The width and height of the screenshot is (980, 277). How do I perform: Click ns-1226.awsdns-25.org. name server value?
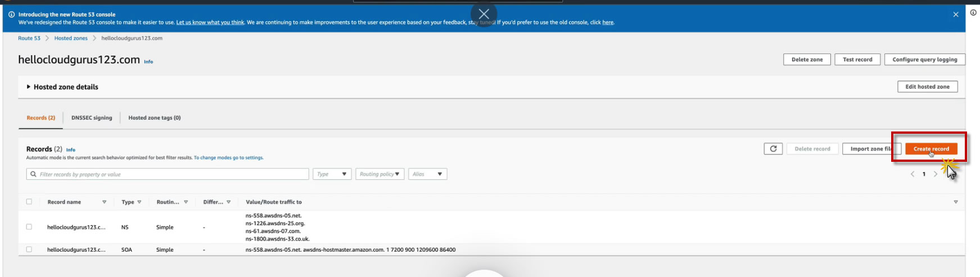[275, 224]
